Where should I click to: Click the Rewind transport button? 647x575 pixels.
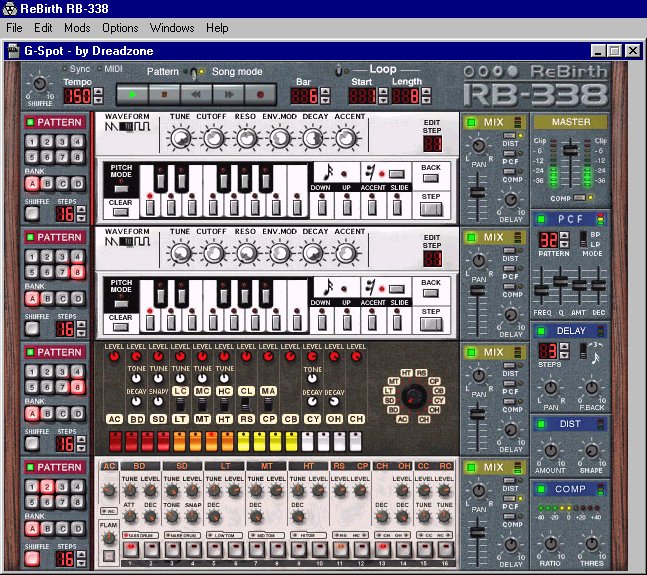pyautogui.click(x=197, y=95)
